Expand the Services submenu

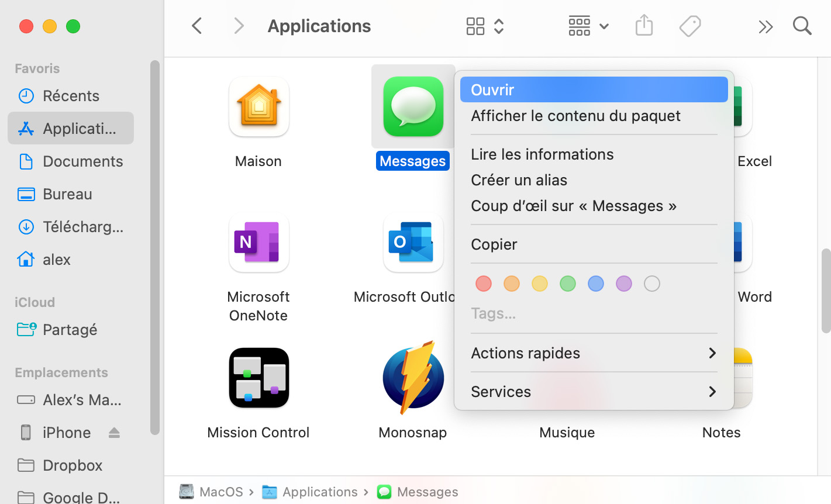pos(594,392)
